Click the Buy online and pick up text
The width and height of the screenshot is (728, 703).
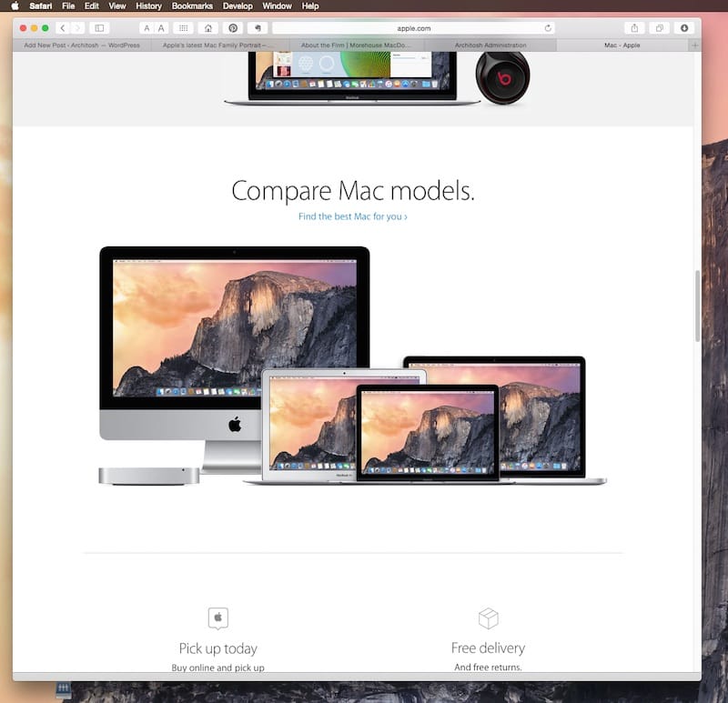pos(217,668)
